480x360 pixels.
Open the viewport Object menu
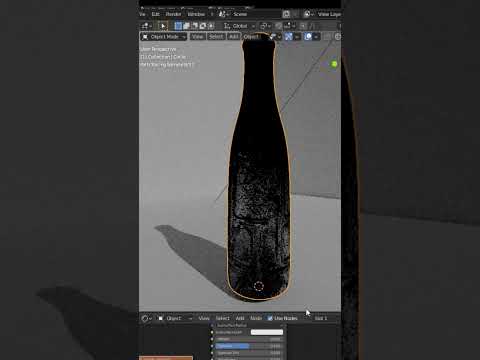[251, 37]
